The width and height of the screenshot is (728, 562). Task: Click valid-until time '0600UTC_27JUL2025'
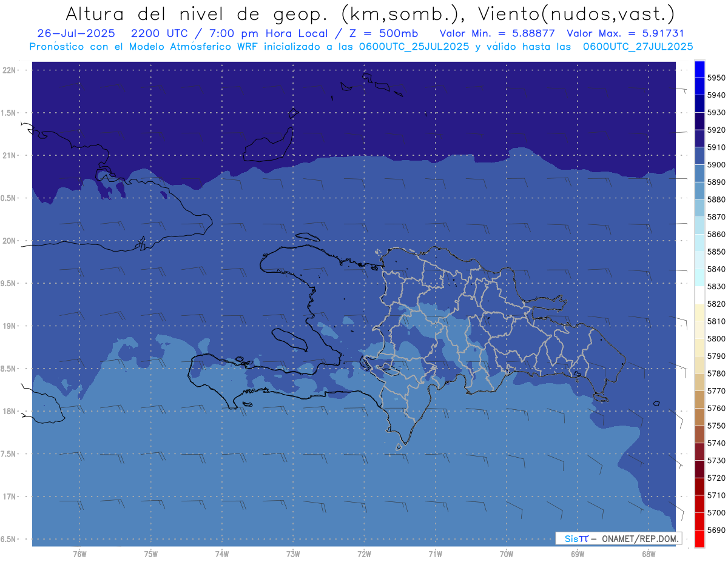pyautogui.click(x=638, y=46)
